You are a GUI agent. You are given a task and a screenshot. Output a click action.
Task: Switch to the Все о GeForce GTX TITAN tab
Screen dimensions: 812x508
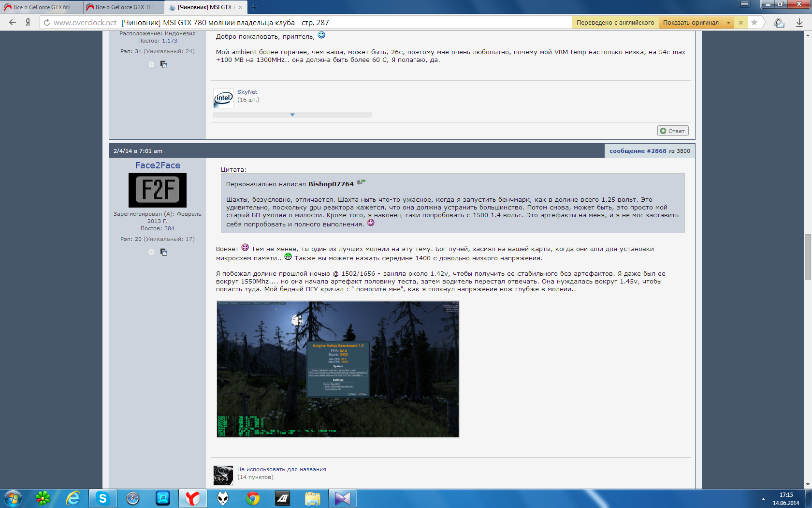pos(123,7)
